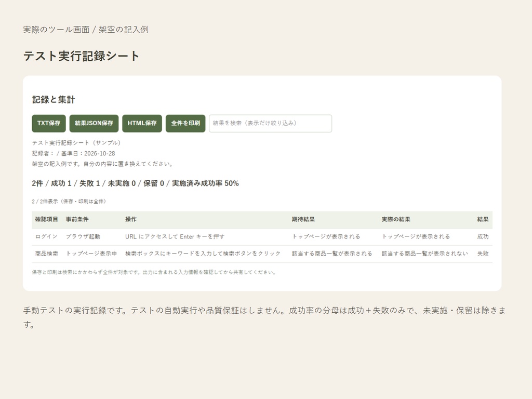This screenshot has height=399, width=532.
Task: Click the 検索ボックスにキーワードを入力 operation cell
Action: (x=203, y=254)
